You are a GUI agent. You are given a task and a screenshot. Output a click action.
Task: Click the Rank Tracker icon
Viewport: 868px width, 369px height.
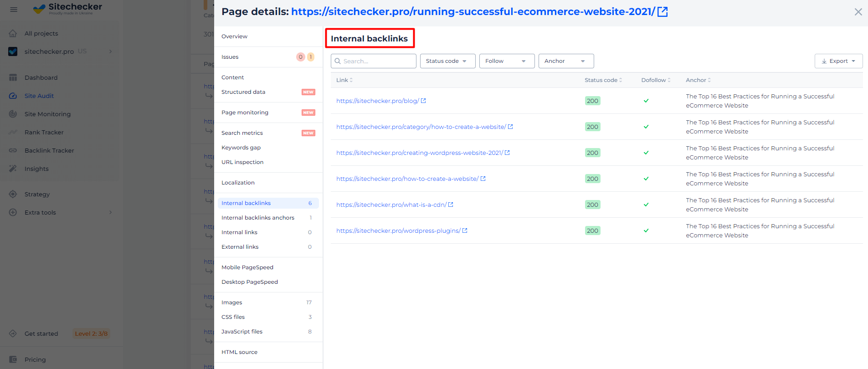13,132
